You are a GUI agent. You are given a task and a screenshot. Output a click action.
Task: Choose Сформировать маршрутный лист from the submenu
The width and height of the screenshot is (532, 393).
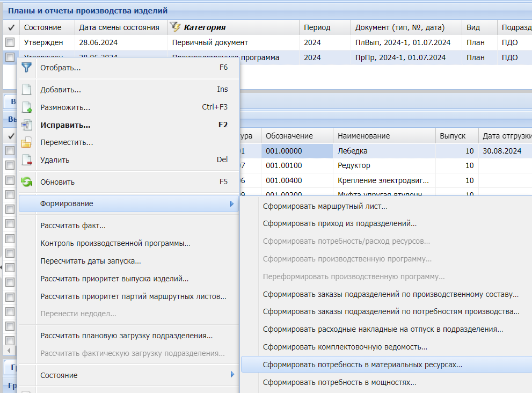[325, 207]
